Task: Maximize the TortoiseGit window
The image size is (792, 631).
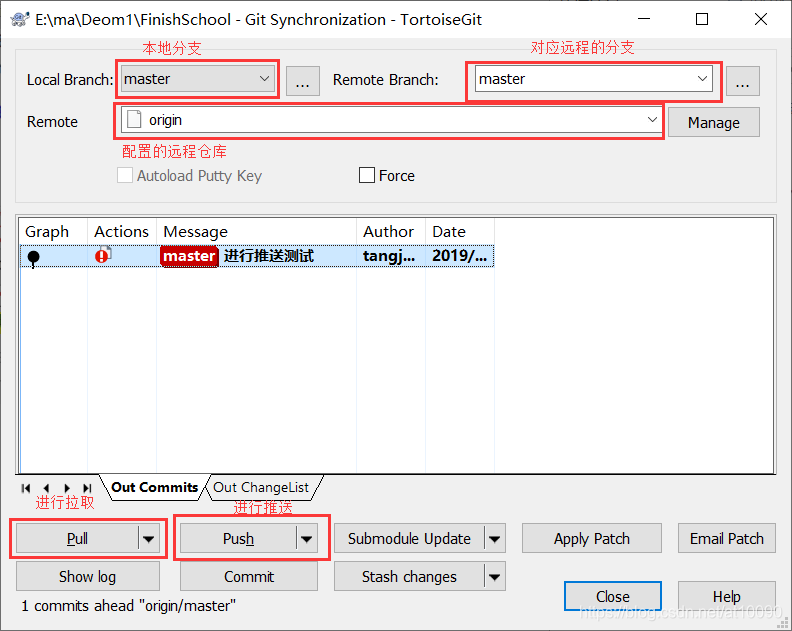Action: [702, 19]
